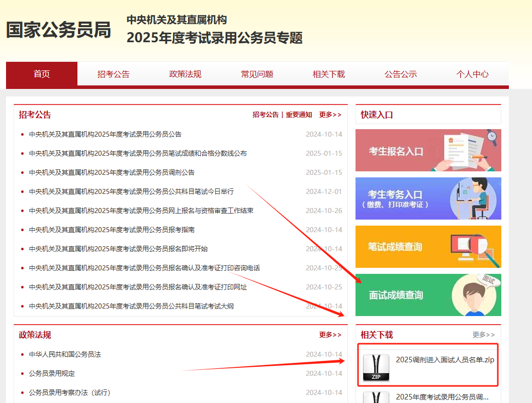Click the 2024-10-26 date text
The image size is (532, 403).
point(324,211)
